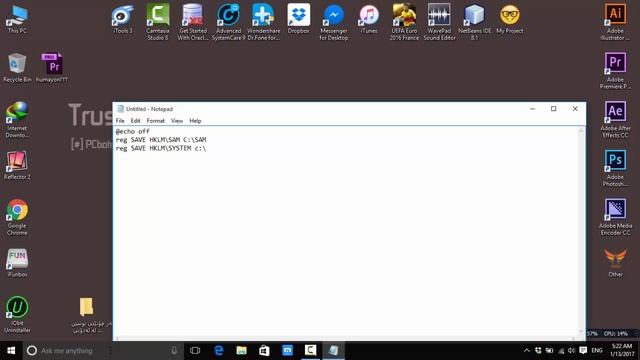The width and height of the screenshot is (640, 360).
Task: Open the Google Chrome desktop shortcut
Action: point(17,217)
